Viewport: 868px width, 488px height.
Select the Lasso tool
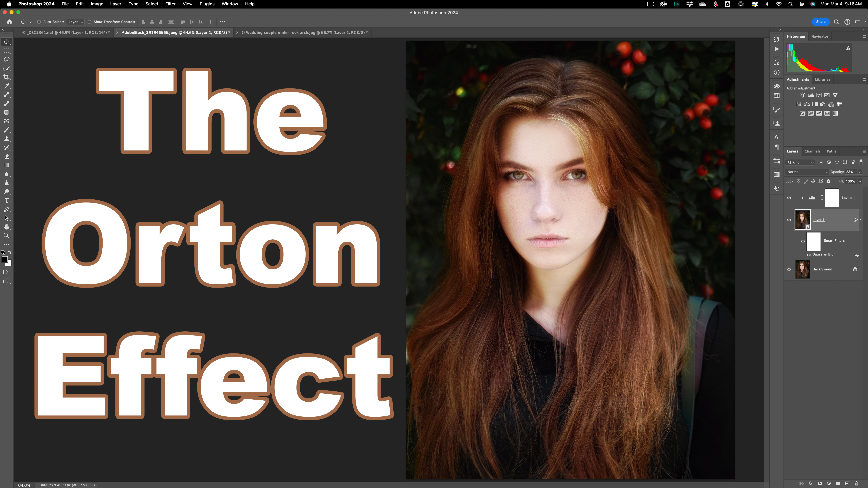[6, 59]
